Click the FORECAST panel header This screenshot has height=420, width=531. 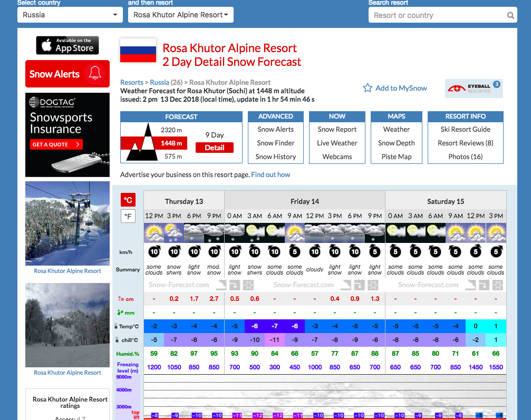(181, 117)
